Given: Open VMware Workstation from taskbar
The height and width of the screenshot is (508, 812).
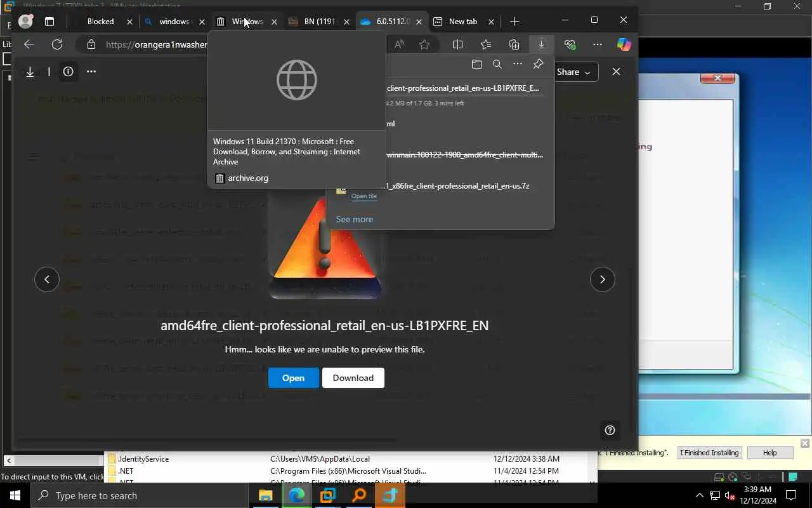Looking at the screenshot, I should (327, 496).
